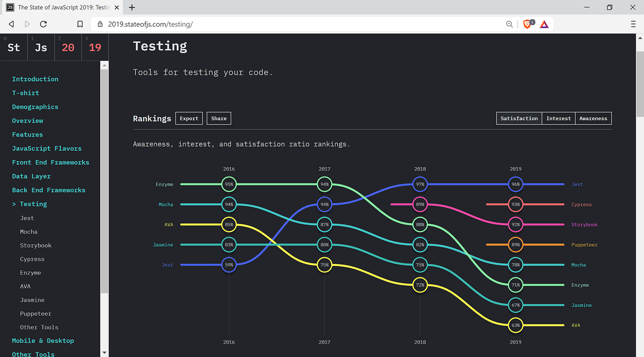The image size is (644, 357).
Task: Go to Demographics section
Action: coord(35,107)
